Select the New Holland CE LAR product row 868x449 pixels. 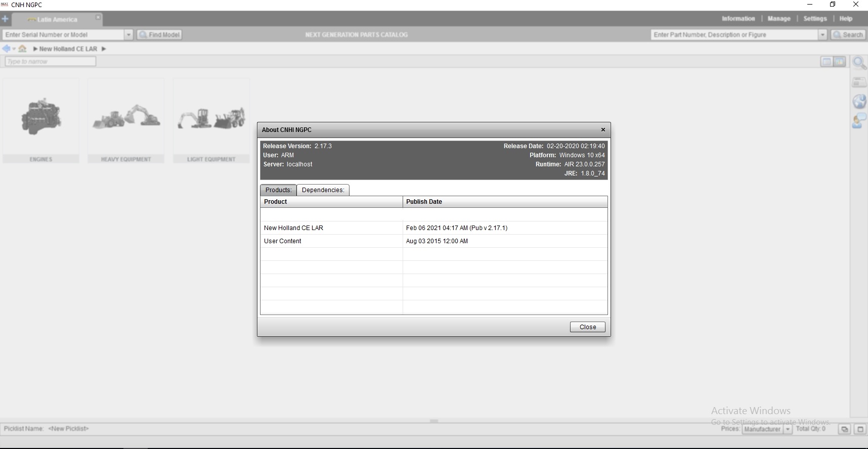pos(434,228)
